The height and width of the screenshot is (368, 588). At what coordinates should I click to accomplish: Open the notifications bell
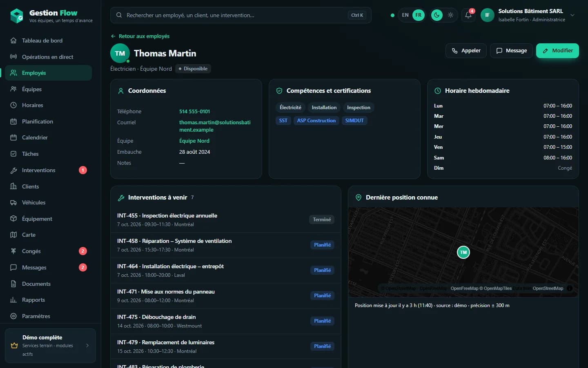468,15
